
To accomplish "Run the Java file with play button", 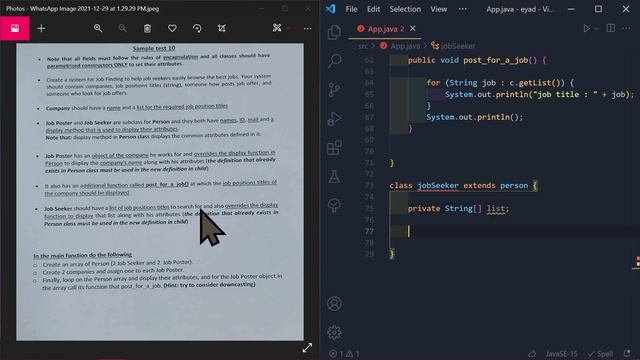I will pyautogui.click(x=587, y=29).
